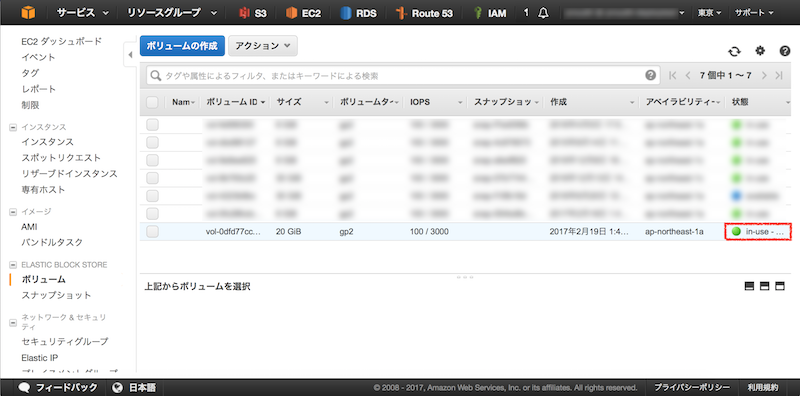Check the first volume row checkbox
Image resolution: width=800 pixels, height=396 pixels.
tap(152, 125)
